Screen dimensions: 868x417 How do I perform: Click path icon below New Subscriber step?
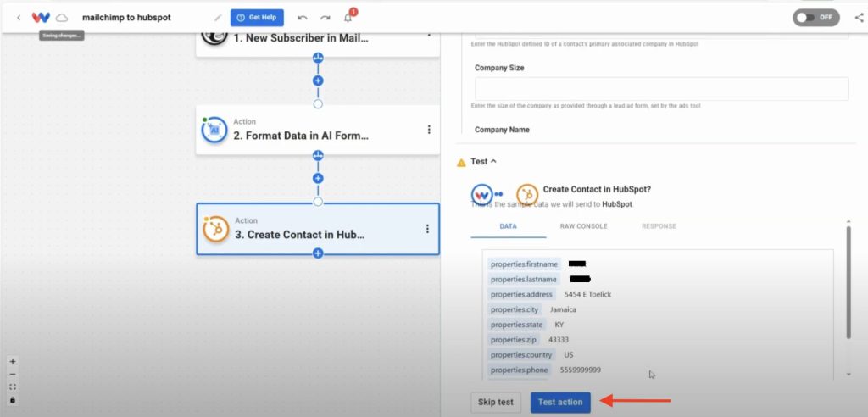(318, 58)
